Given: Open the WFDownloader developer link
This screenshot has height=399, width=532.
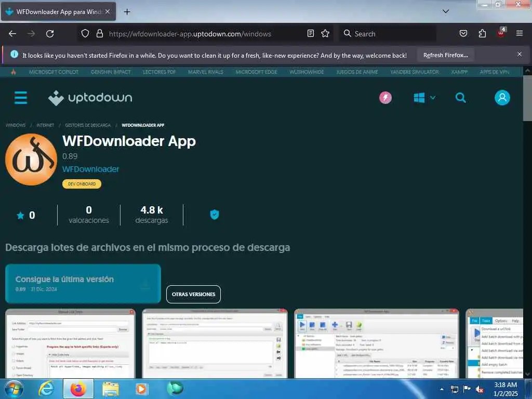Looking at the screenshot, I should point(90,169).
